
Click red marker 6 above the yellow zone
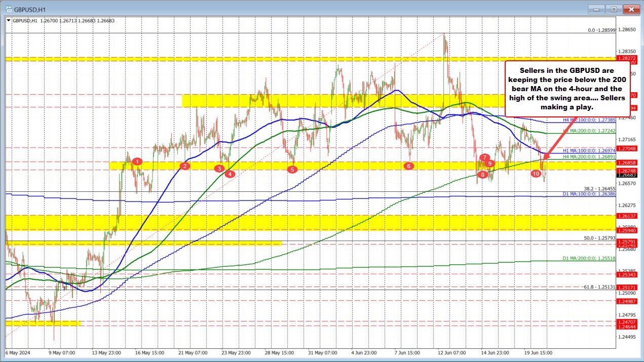coord(408,166)
